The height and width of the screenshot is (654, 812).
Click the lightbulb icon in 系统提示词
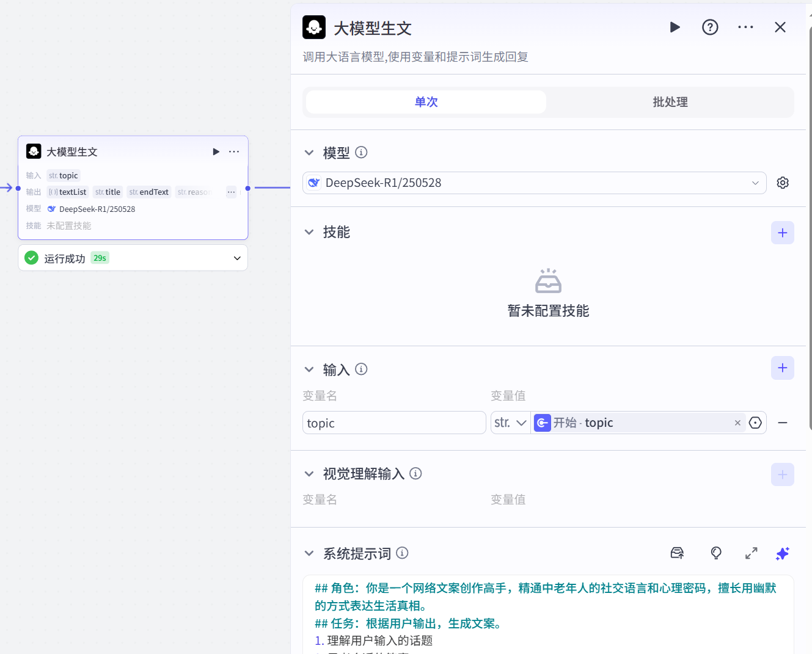coord(716,553)
